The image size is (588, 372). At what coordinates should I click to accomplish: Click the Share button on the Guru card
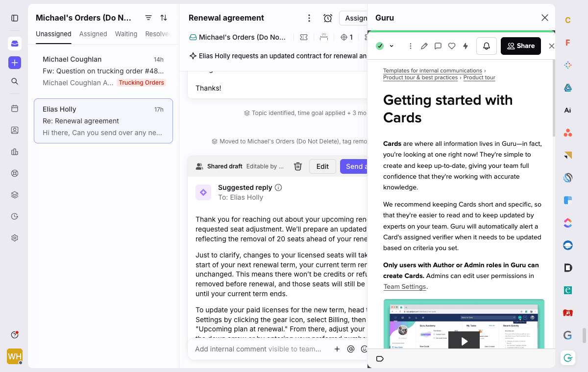point(521,46)
